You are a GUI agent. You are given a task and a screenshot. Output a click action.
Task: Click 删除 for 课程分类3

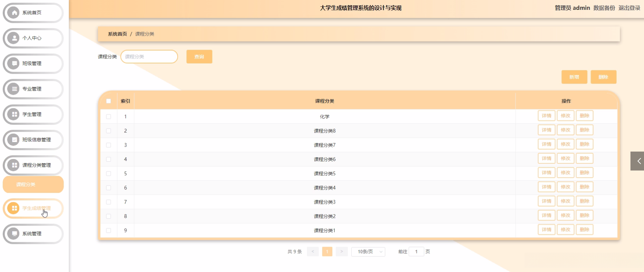tap(584, 201)
